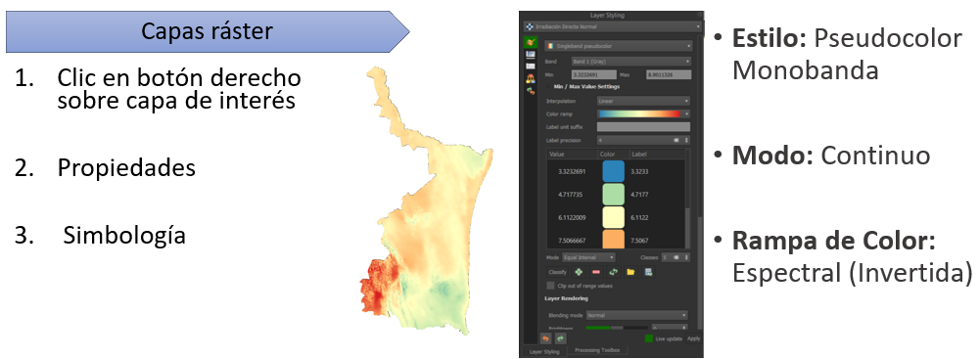Click the red minus remove class icon
This screenshot has width=980, height=359.
click(x=596, y=272)
